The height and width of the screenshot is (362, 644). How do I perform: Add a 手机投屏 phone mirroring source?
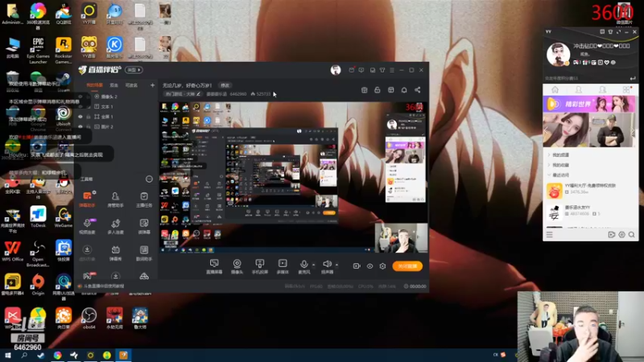pyautogui.click(x=259, y=266)
